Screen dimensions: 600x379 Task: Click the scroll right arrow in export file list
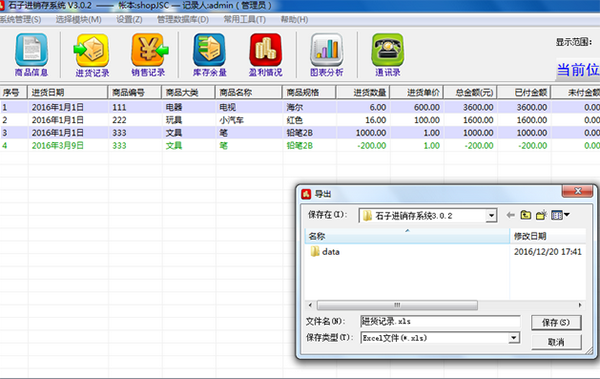(580, 305)
